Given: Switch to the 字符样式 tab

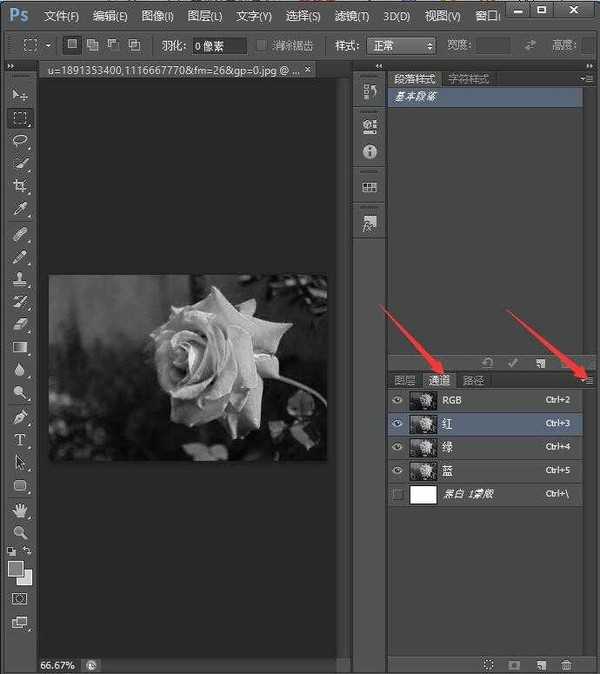Looking at the screenshot, I should click(467, 78).
